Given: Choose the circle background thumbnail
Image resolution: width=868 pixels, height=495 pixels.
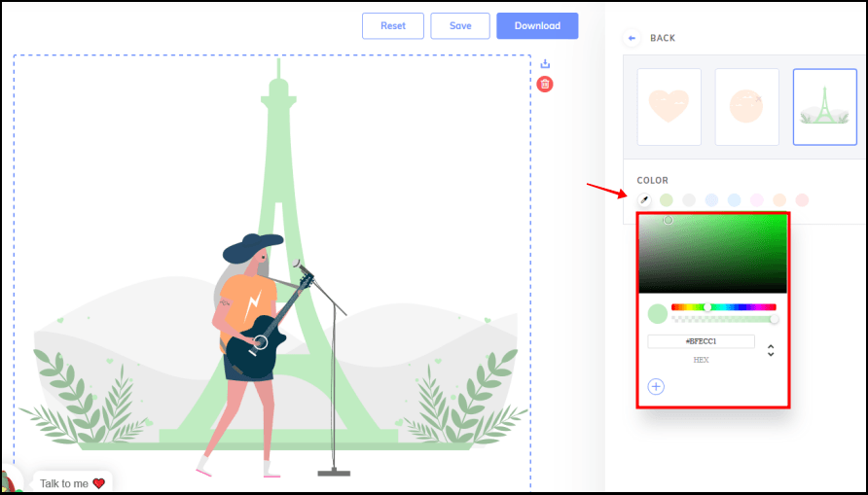Looking at the screenshot, I should [x=746, y=107].
